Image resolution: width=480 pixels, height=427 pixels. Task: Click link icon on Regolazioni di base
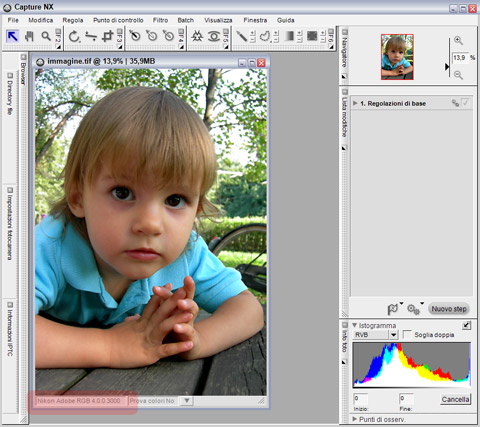455,103
